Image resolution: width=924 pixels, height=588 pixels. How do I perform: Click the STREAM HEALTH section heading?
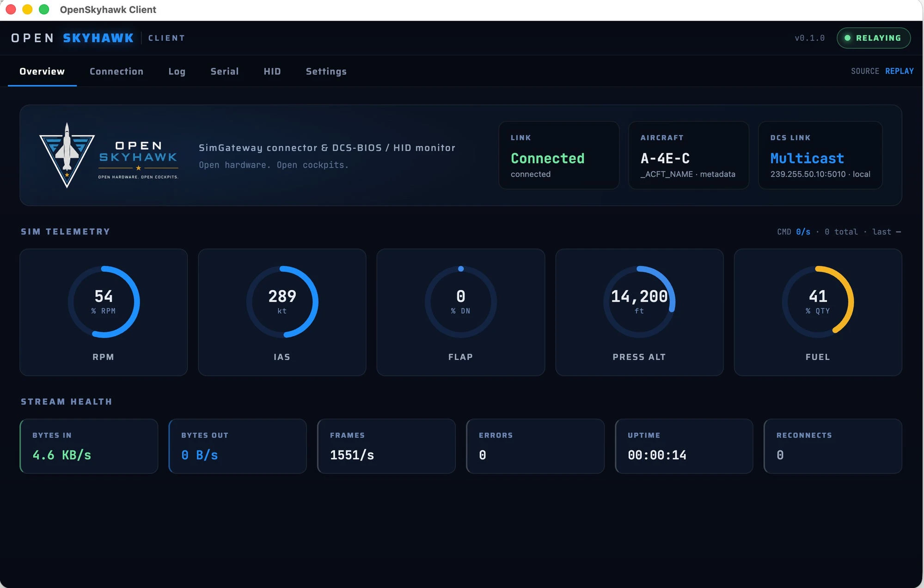tap(67, 401)
